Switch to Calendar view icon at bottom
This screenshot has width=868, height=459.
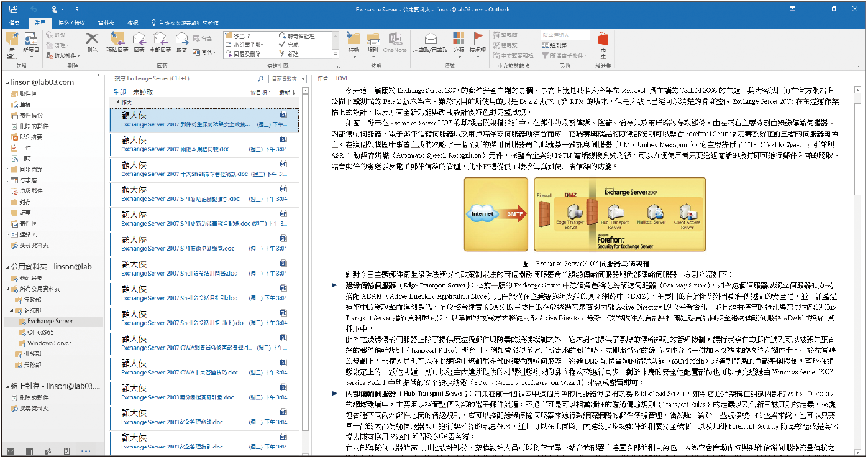click(29, 451)
